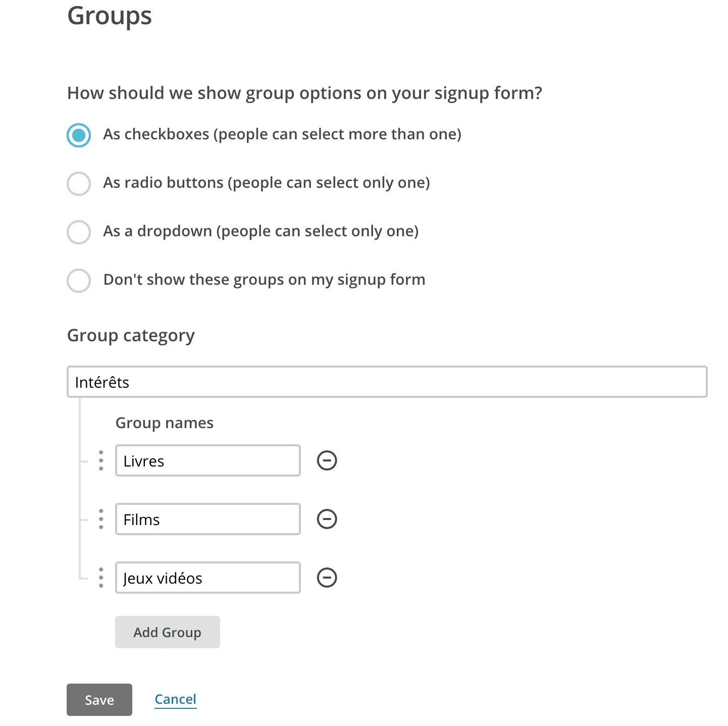
Task: Click the Groups page heading
Action: click(109, 17)
